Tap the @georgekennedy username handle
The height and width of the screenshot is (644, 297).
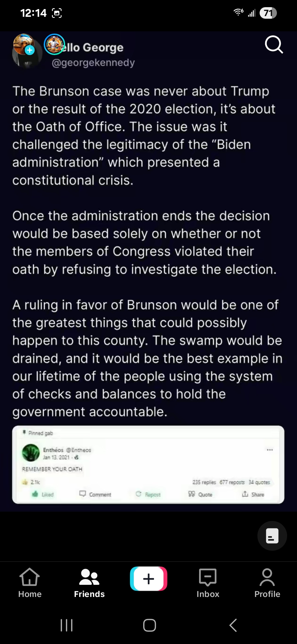93,63
